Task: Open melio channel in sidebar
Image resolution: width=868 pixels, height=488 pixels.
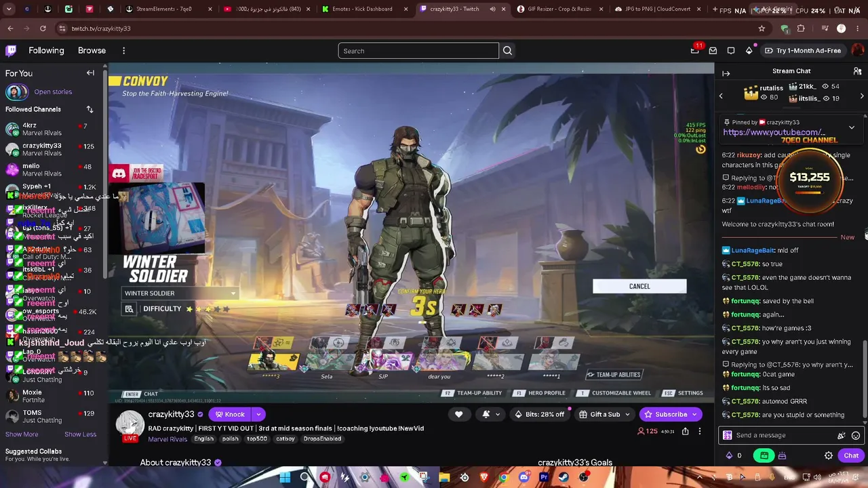Action: pos(53,169)
